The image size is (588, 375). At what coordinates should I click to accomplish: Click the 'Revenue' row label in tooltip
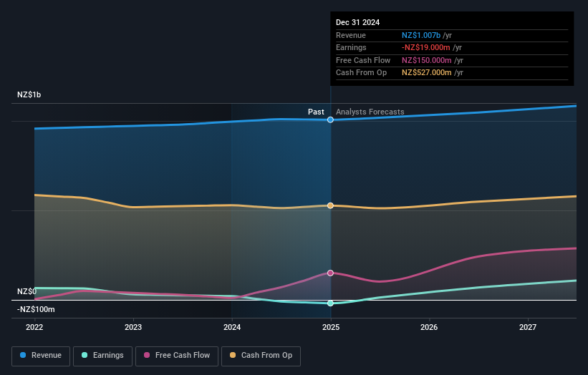pyautogui.click(x=351, y=35)
